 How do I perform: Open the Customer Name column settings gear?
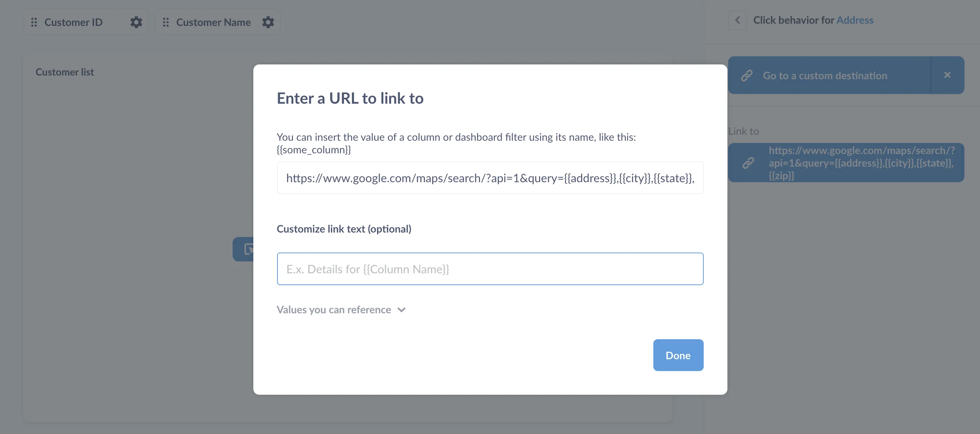coord(268,22)
